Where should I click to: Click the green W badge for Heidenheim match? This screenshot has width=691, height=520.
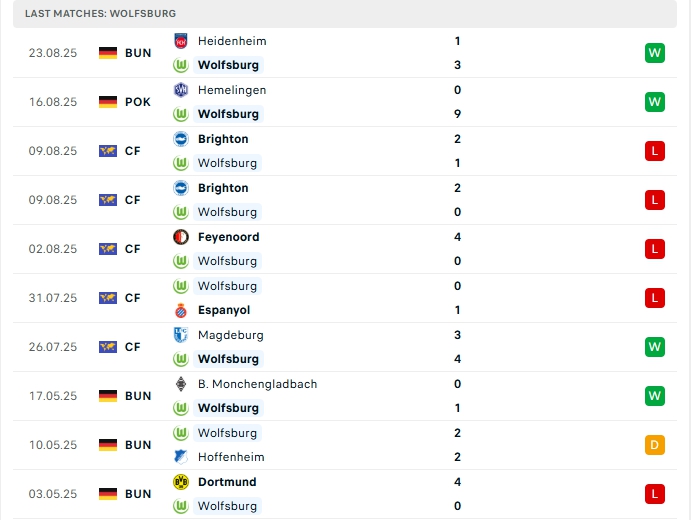655,53
